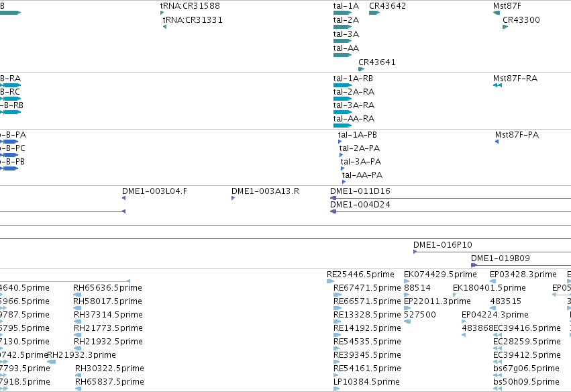Select the 483515 feature label

[505, 301]
